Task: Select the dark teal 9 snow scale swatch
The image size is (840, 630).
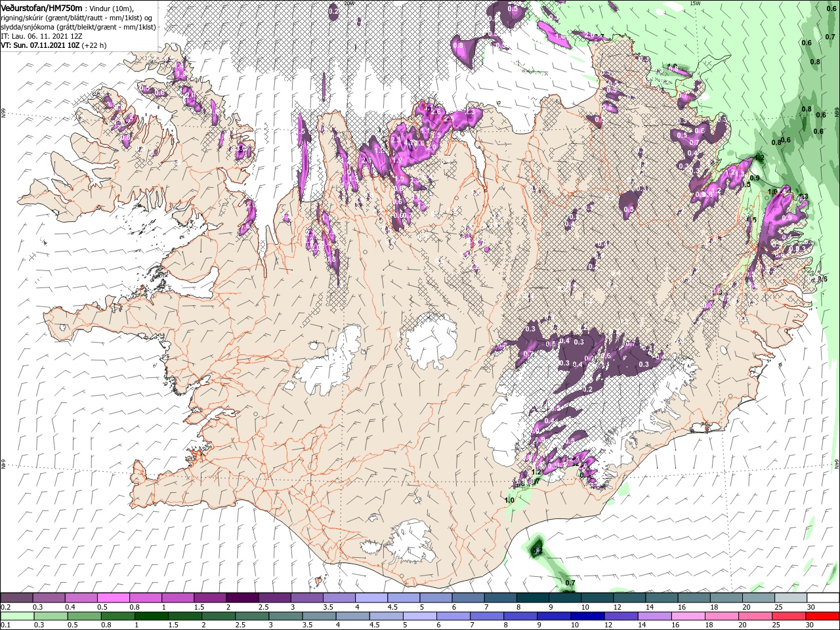Action: pyautogui.click(x=564, y=598)
